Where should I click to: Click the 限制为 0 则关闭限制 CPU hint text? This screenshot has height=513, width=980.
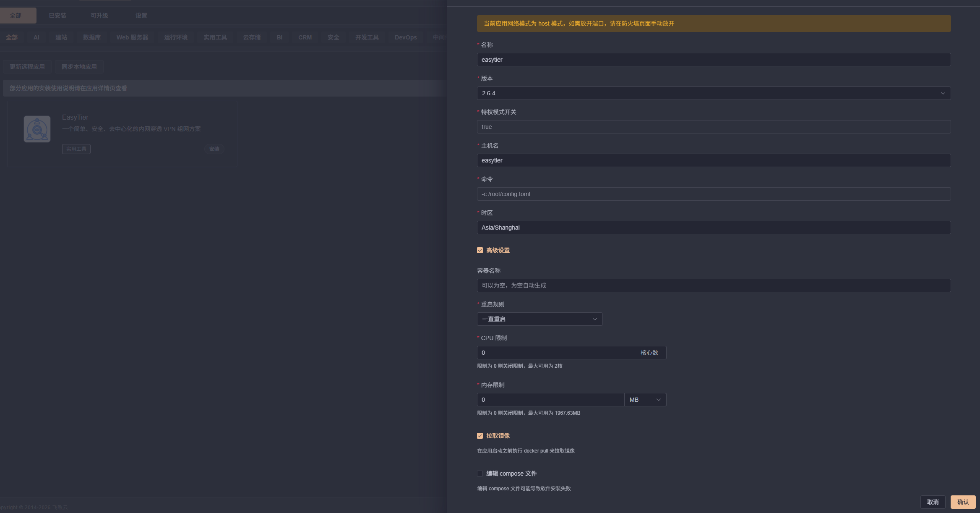point(519,366)
